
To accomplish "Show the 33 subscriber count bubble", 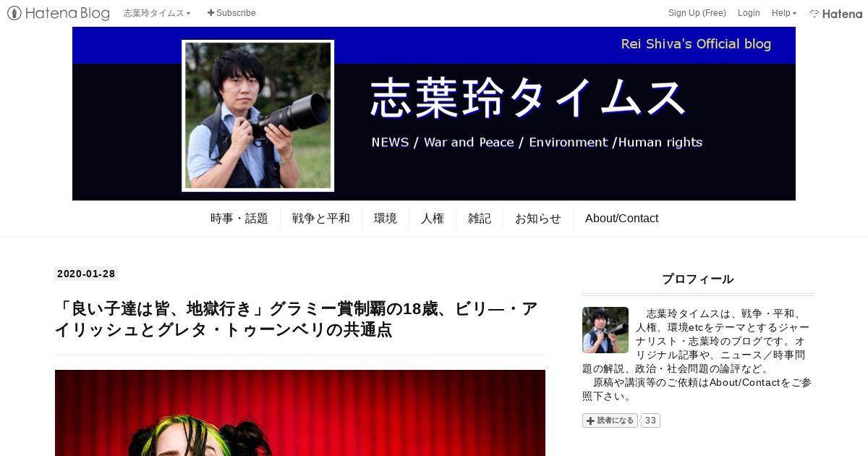I will [x=650, y=421].
